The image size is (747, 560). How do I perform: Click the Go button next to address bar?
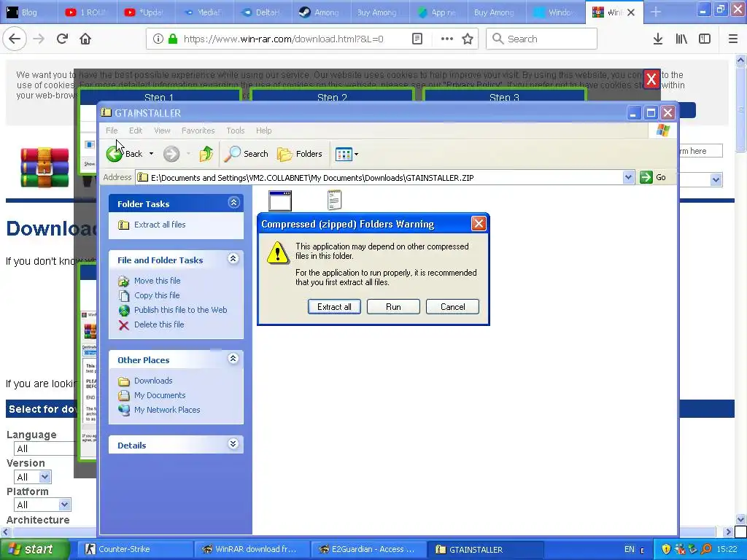[x=653, y=178]
